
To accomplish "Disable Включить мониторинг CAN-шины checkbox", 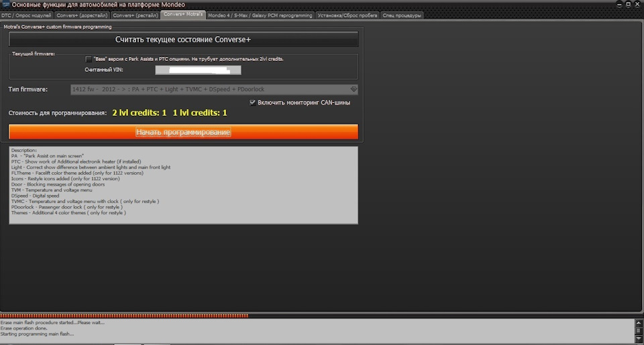I will pyautogui.click(x=253, y=102).
